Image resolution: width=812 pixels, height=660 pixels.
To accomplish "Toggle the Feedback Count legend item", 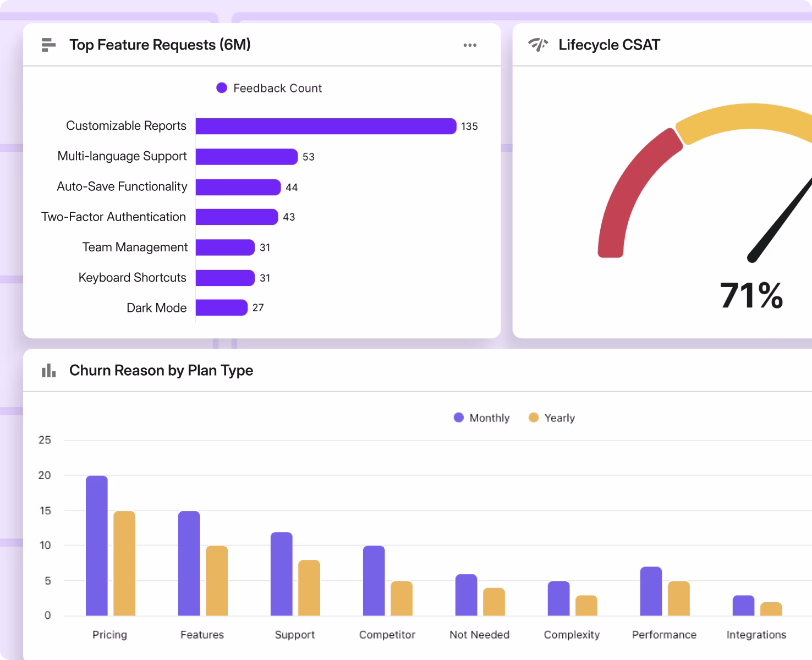I will 269,88.
